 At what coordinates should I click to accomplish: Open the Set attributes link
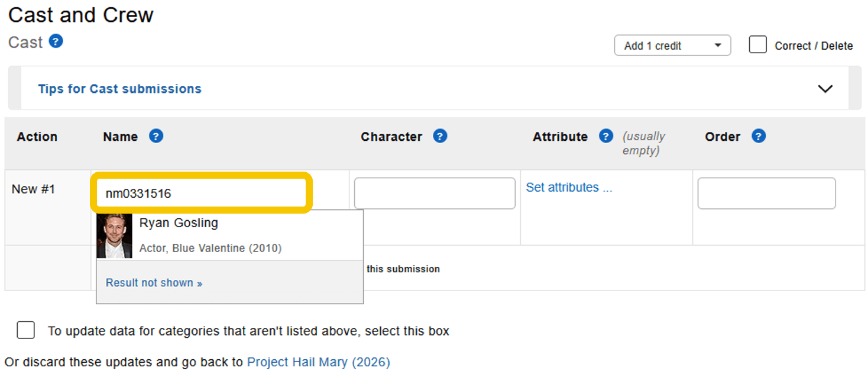pyautogui.click(x=569, y=188)
